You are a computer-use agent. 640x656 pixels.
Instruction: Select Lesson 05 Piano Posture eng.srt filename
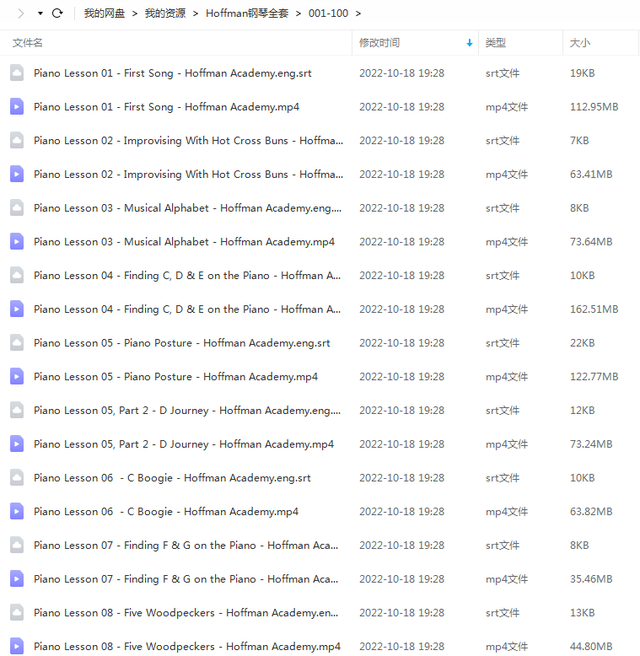coord(182,343)
